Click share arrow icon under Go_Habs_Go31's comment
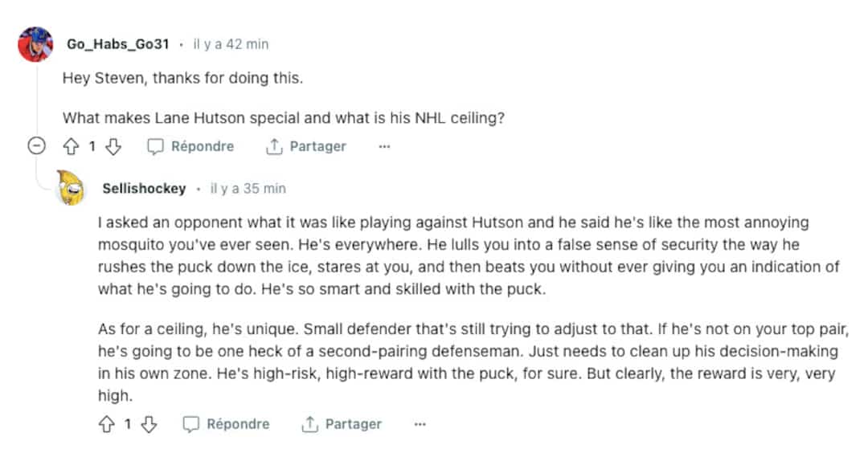 click(x=274, y=146)
